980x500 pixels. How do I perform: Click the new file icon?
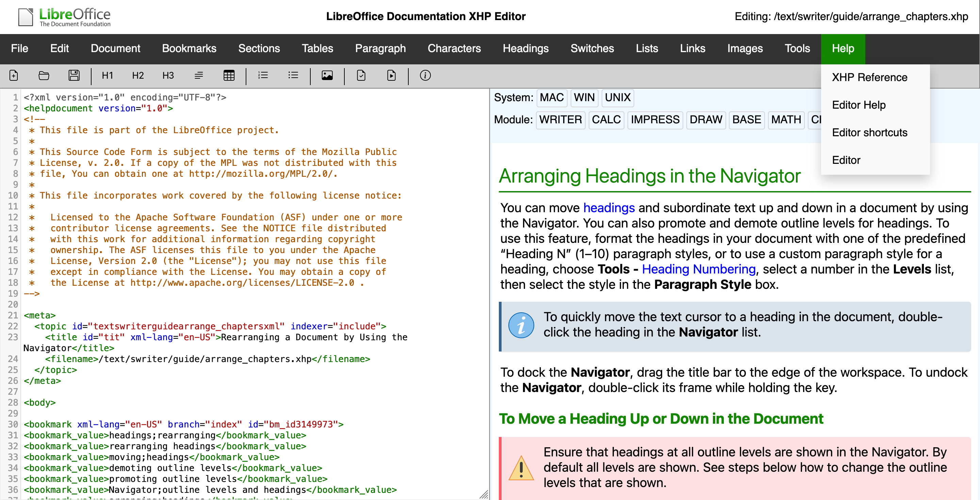pyautogui.click(x=14, y=75)
